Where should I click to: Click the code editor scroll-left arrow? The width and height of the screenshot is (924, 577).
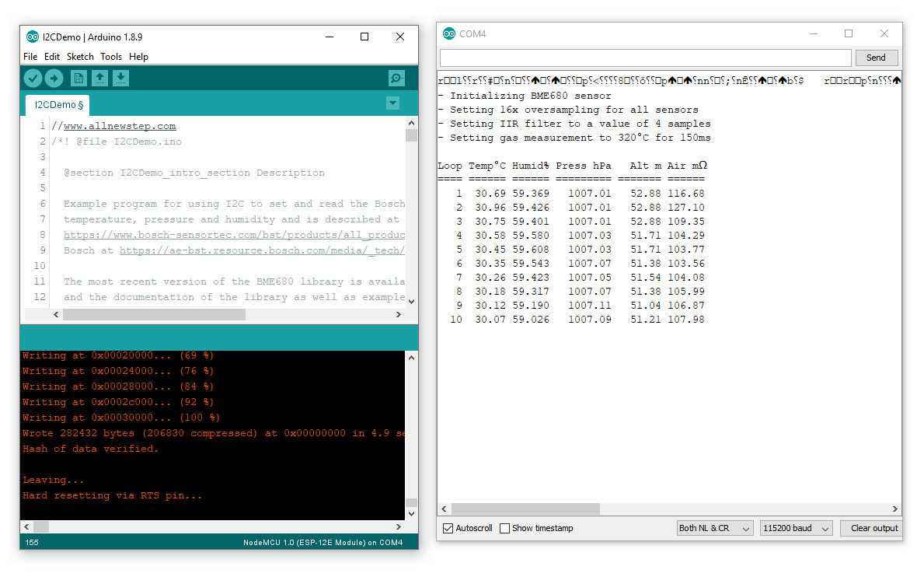(56, 315)
